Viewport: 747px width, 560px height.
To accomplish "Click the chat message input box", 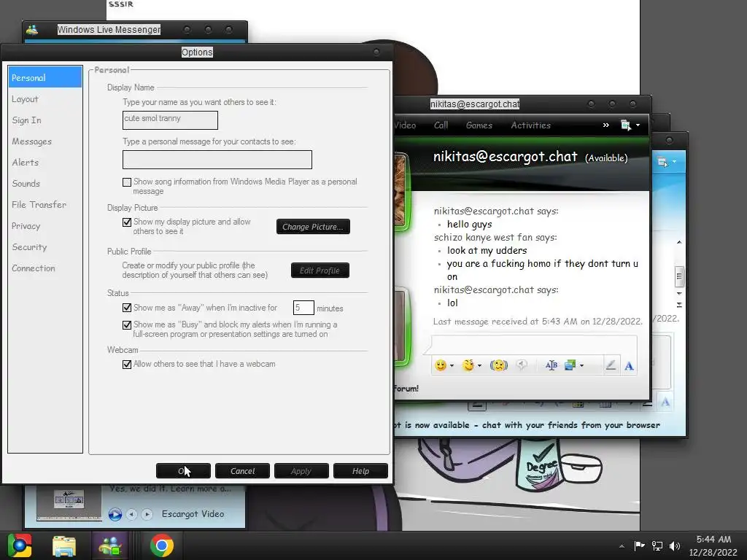I will click(534, 345).
